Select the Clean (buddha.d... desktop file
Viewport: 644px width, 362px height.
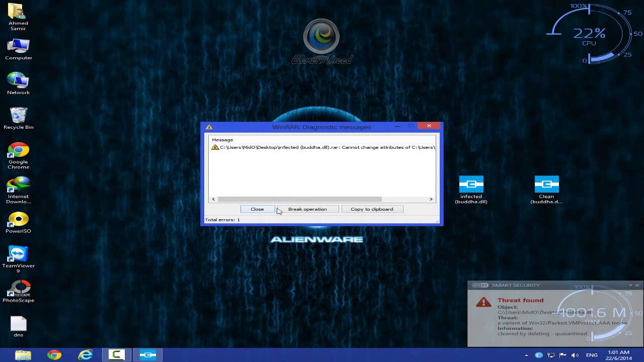point(546,190)
